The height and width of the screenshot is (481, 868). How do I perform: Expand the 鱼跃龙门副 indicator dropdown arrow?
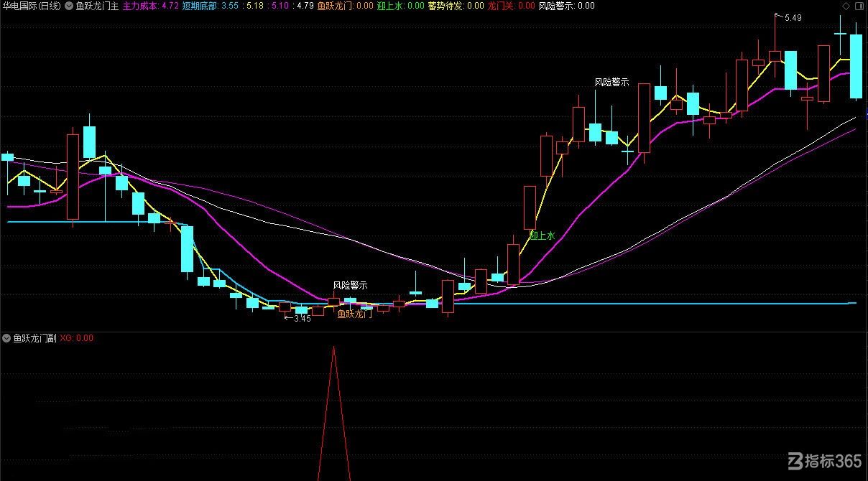(6, 338)
